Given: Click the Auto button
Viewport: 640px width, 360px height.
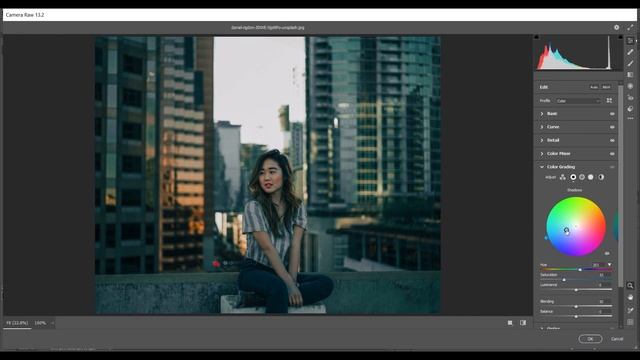Looking at the screenshot, I should pyautogui.click(x=594, y=87).
